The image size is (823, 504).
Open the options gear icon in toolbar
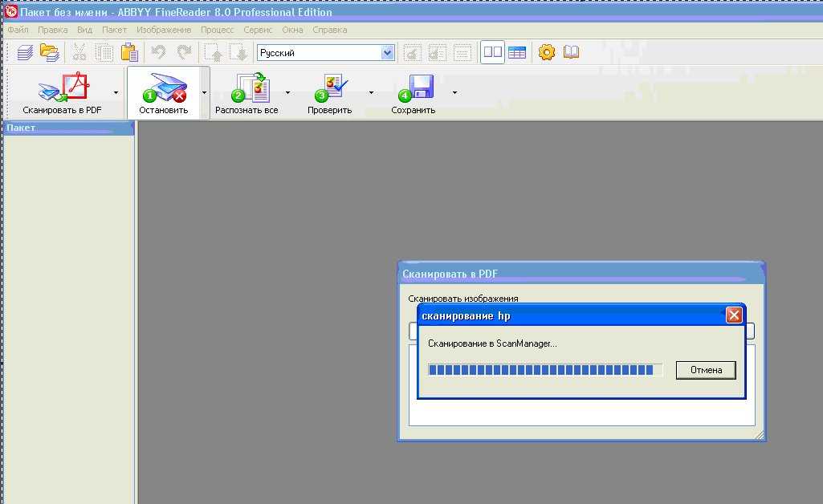(547, 53)
